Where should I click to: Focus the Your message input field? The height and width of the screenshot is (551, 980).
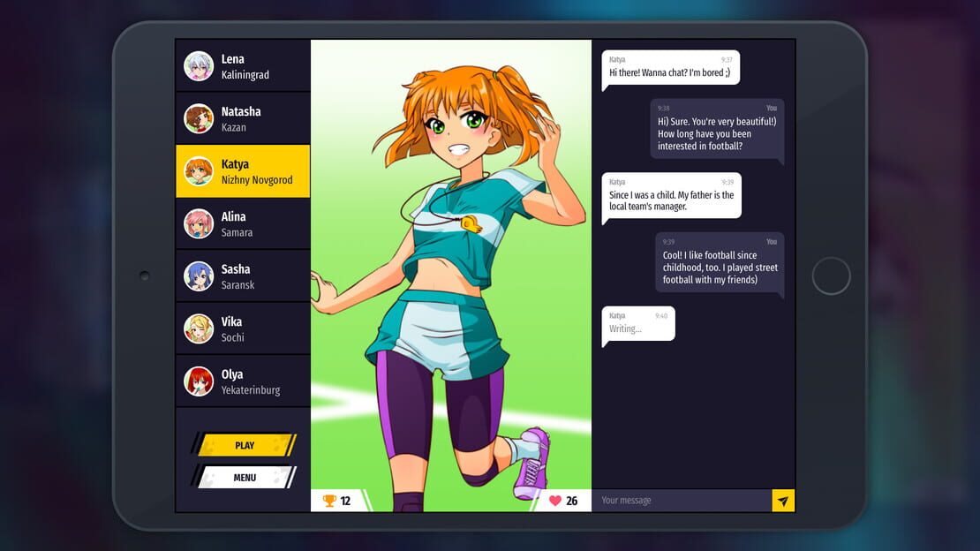682,501
